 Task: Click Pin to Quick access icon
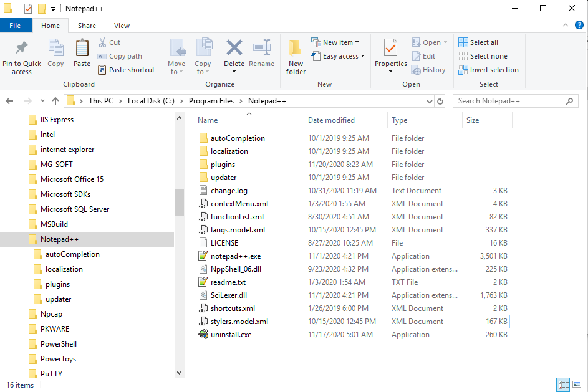[x=21, y=48]
